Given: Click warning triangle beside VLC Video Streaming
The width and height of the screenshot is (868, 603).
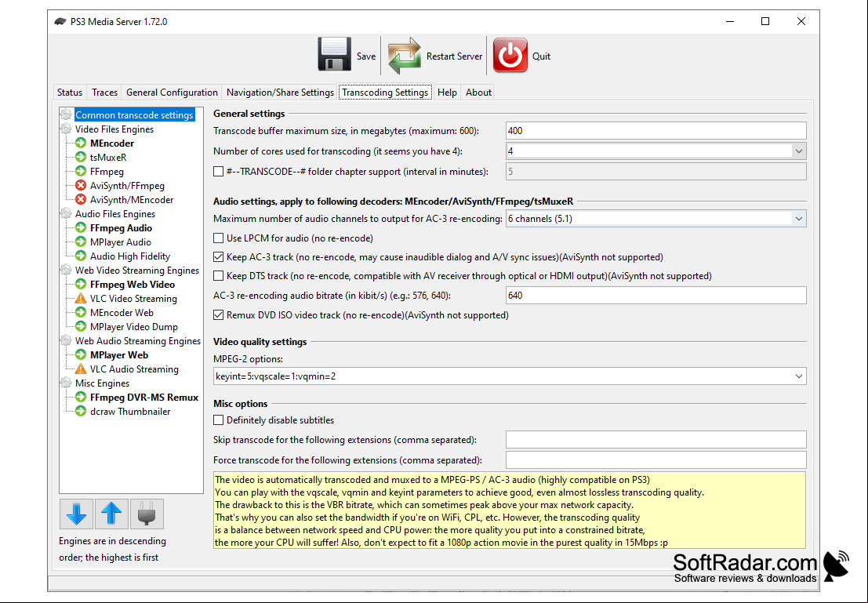Looking at the screenshot, I should pos(81,299).
